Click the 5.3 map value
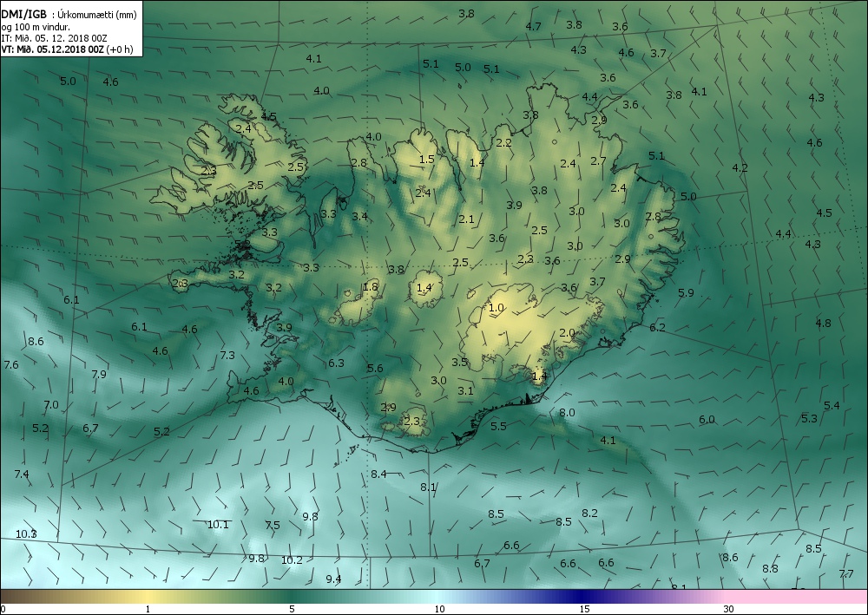Viewport: 868px width, 615px height. [809, 418]
